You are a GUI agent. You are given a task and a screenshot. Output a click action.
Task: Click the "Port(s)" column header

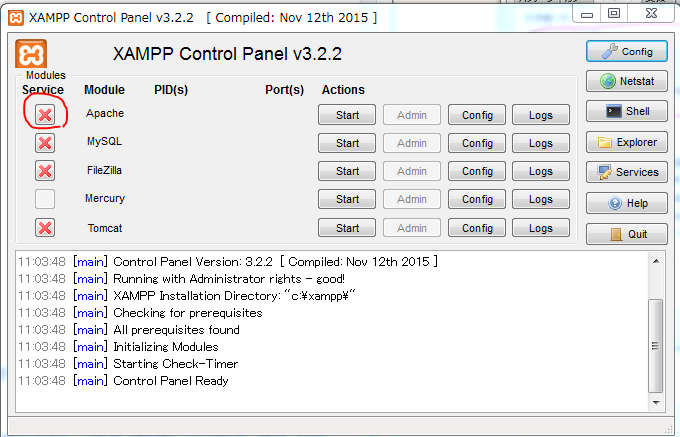284,90
